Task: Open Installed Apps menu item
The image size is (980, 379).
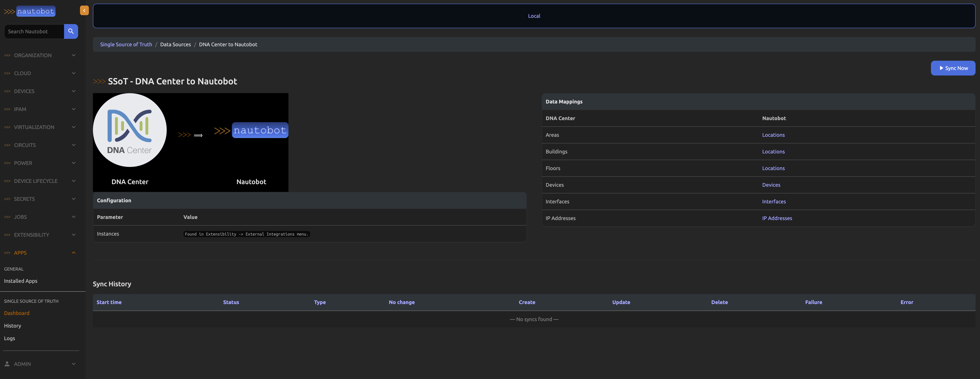Action: tap(21, 281)
